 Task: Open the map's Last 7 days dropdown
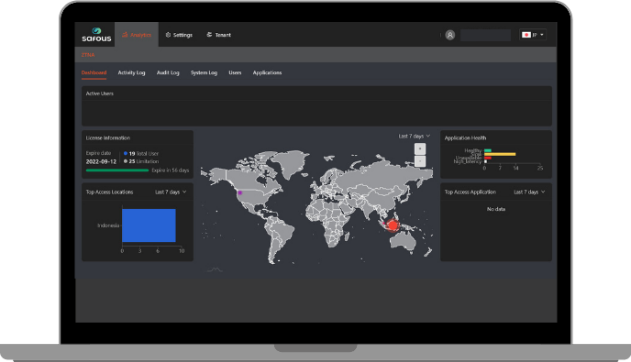pyautogui.click(x=414, y=136)
